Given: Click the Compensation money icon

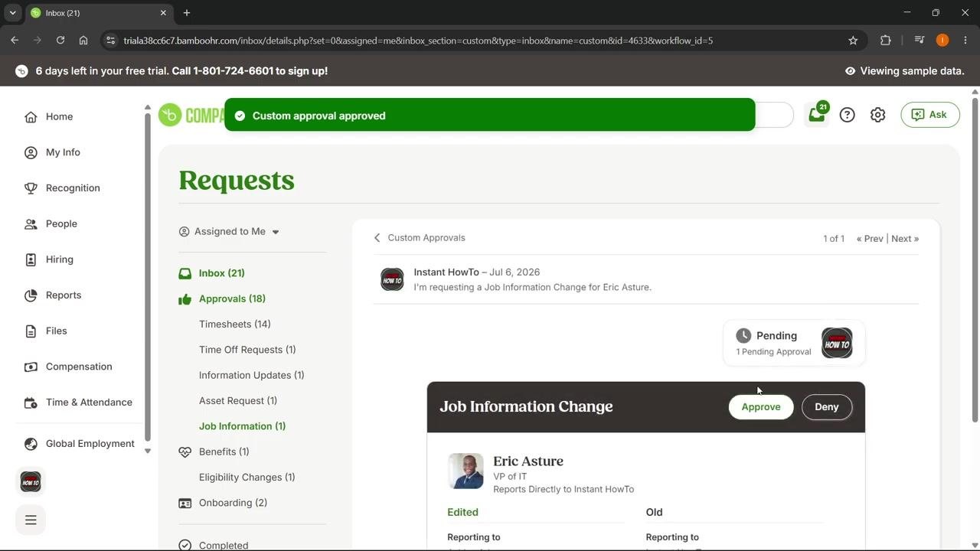Looking at the screenshot, I should tap(31, 367).
